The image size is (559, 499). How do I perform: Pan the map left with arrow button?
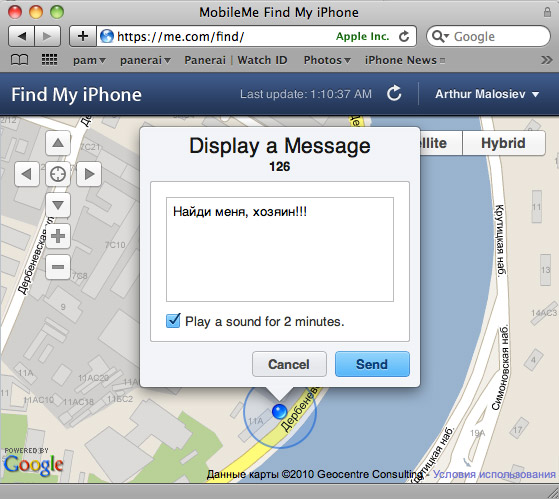click(27, 174)
